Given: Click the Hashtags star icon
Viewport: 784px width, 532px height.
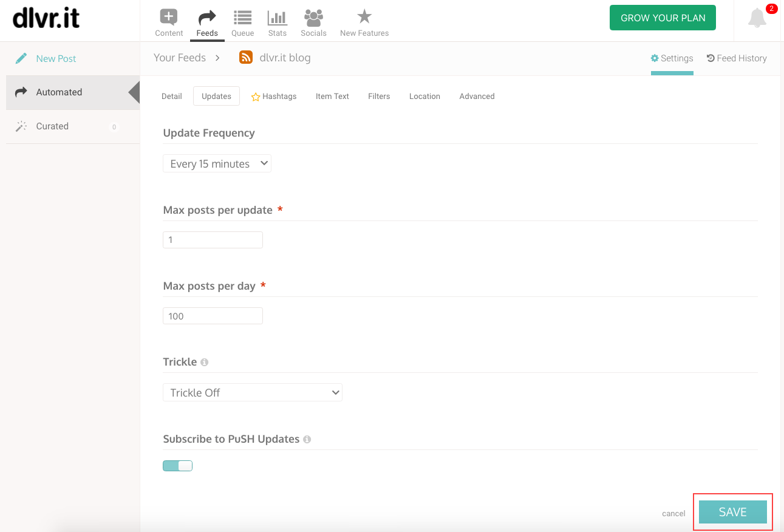Looking at the screenshot, I should click(256, 97).
